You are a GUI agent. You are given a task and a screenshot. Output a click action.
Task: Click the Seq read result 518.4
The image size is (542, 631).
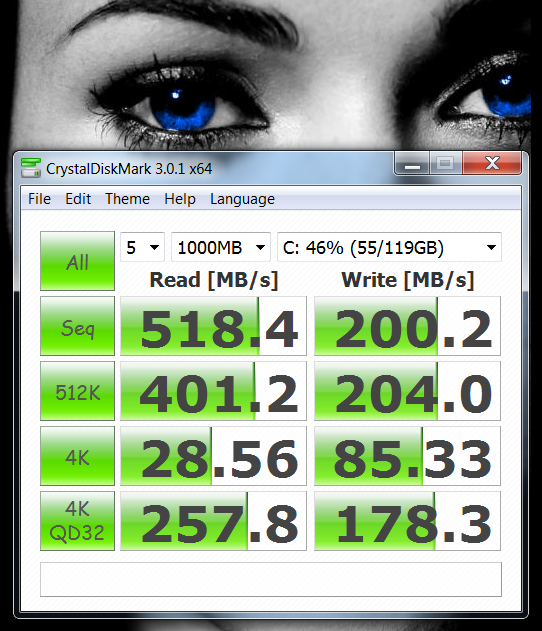(x=213, y=326)
